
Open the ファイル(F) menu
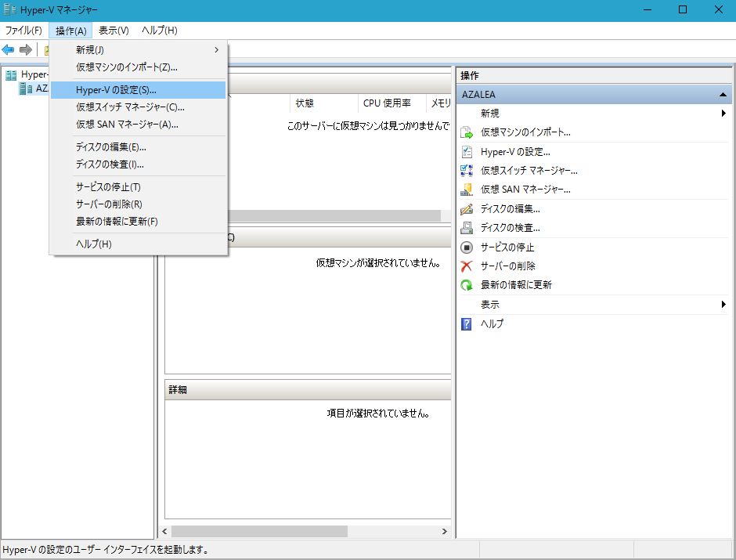pyautogui.click(x=23, y=31)
